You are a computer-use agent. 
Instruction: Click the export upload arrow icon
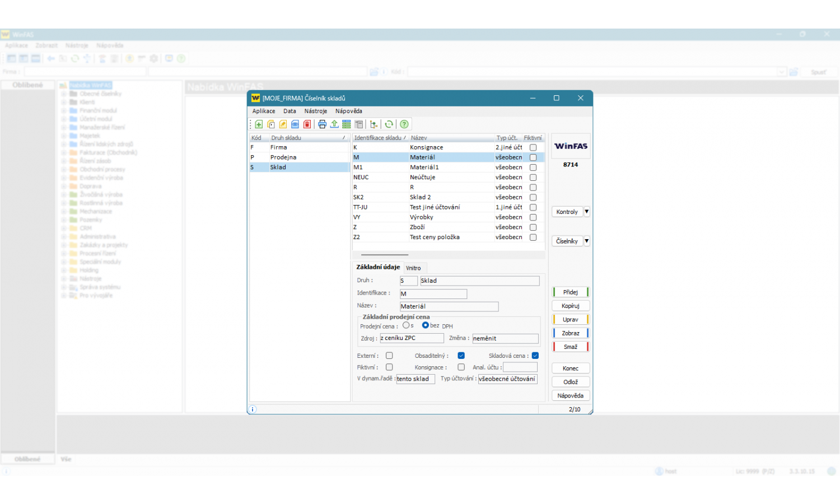(x=334, y=124)
